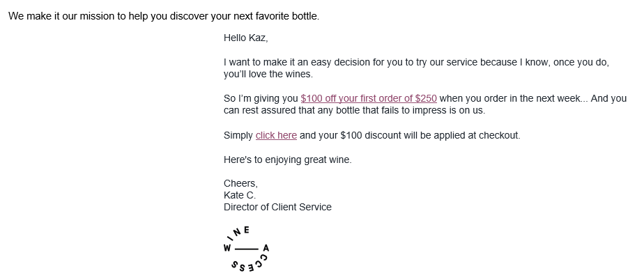Open the Wine Access circular logo
The width and height of the screenshot is (644, 280).
[x=246, y=249]
